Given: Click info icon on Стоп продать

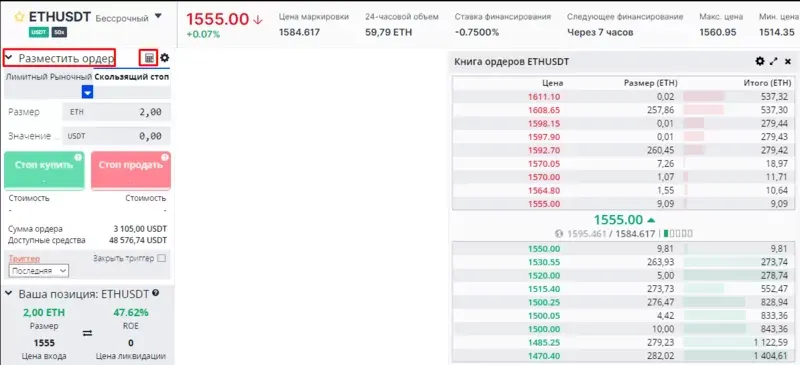Looking at the screenshot, I should click(165, 157).
